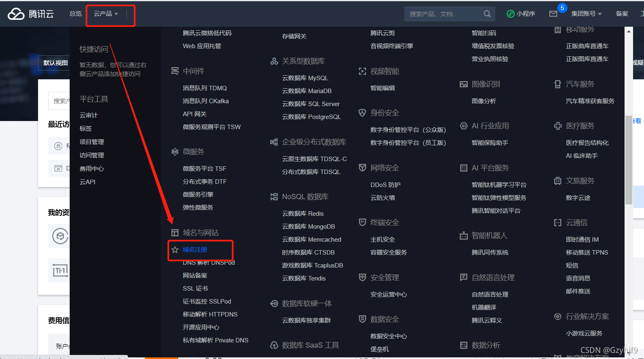Image resolution: width=644 pixels, height=359 pixels.
Task: Click the 数据库软硬一体 icon
Action: (274, 304)
